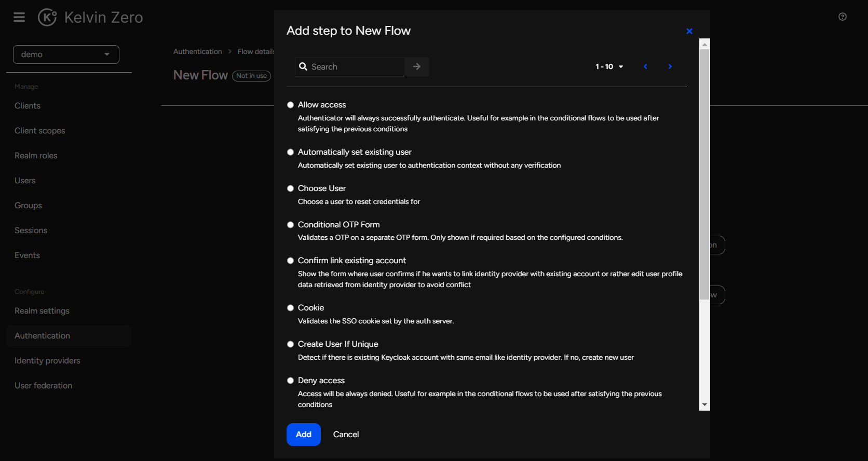Image resolution: width=868 pixels, height=461 pixels.
Task: Open User federation in the sidebar
Action: tap(44, 386)
